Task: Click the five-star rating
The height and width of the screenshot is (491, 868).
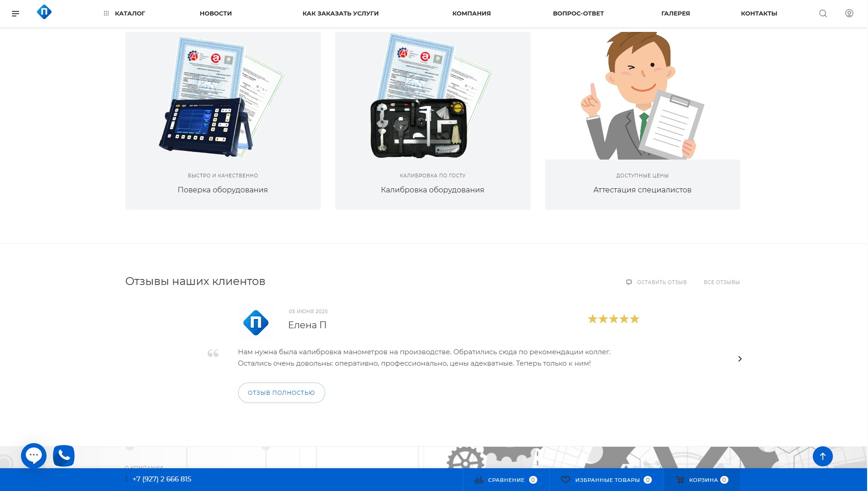Action: pos(613,319)
